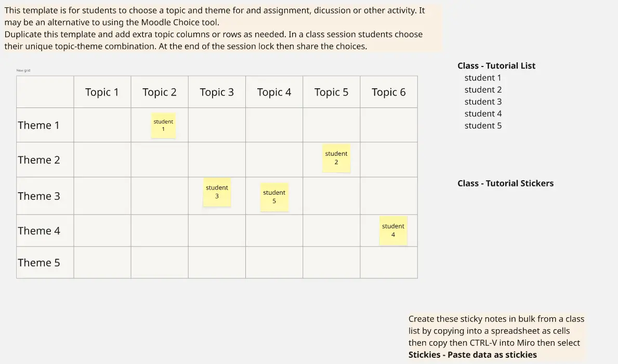Select the Topic 1 column header
The height and width of the screenshot is (364, 618).
(102, 92)
